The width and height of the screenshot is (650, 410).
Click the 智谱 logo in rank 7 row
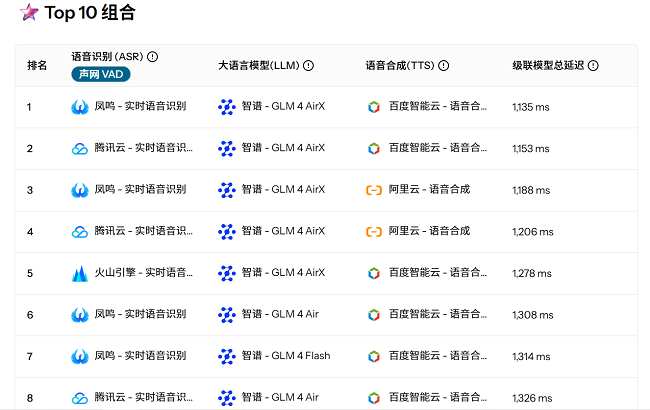click(x=227, y=356)
